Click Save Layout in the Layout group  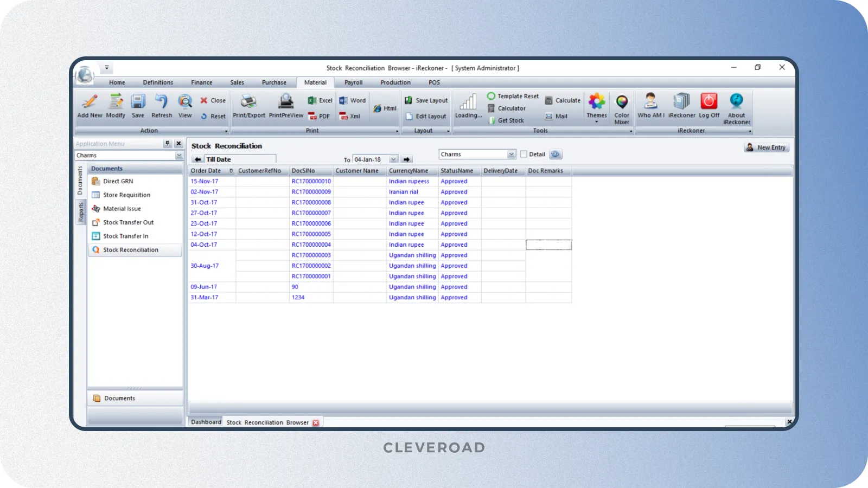click(426, 100)
